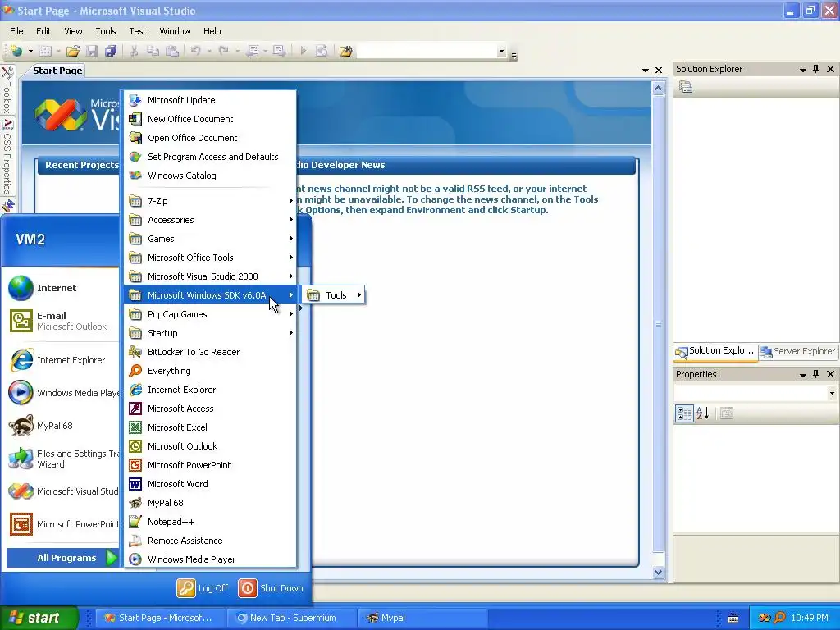840x630 pixels.
Task: Open the Edit menu
Action: coord(43,31)
